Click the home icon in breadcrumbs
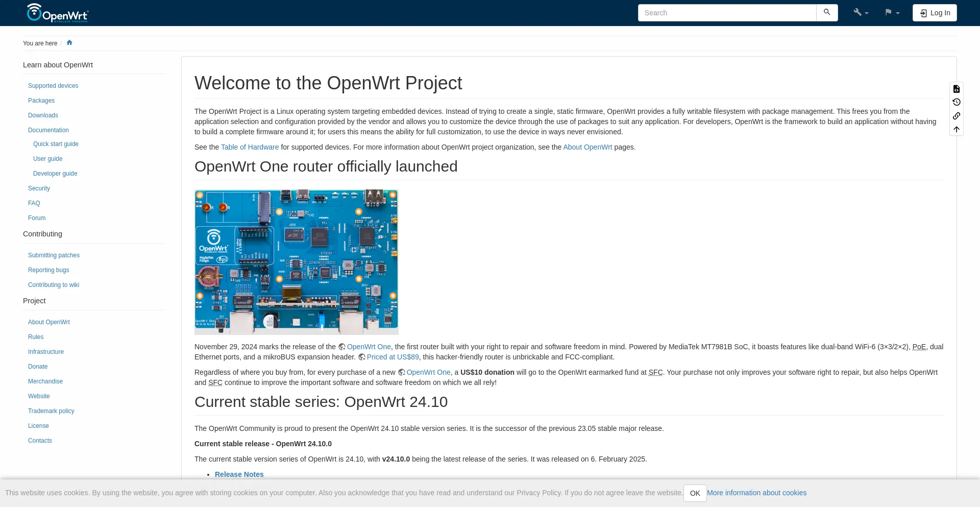This screenshot has width=980, height=507. (69, 43)
